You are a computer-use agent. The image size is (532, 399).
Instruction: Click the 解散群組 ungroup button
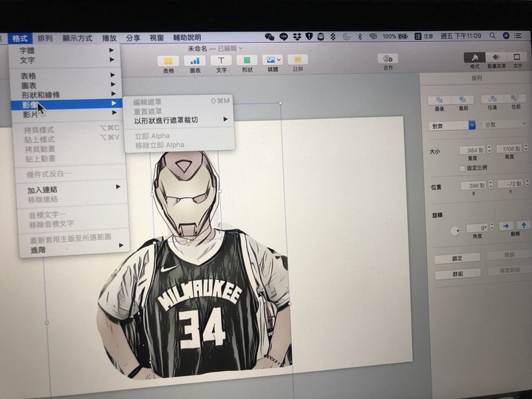pyautogui.click(x=510, y=270)
